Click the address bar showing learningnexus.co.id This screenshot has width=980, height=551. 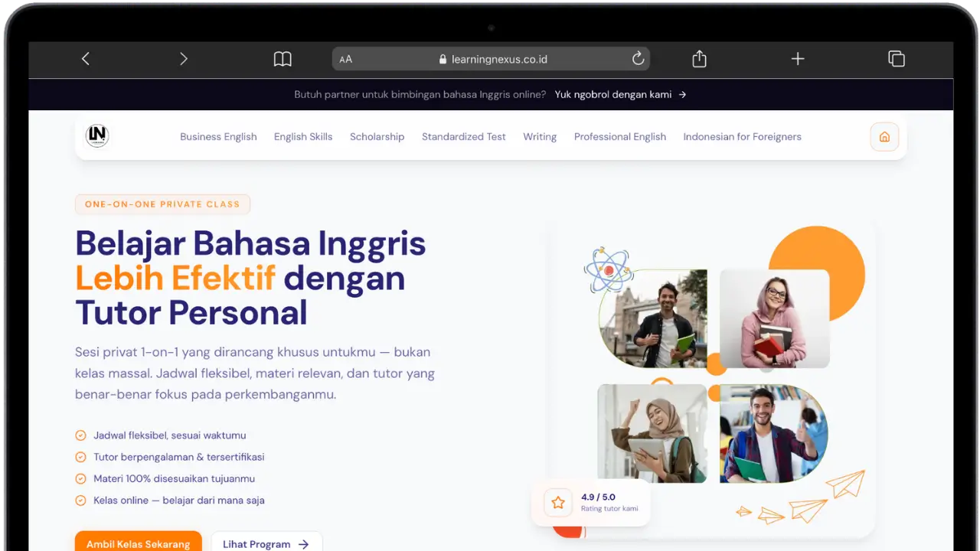pyautogui.click(x=491, y=59)
